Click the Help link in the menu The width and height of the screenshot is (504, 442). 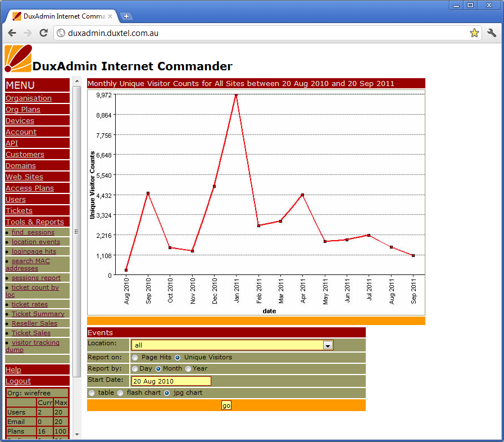tap(13, 370)
